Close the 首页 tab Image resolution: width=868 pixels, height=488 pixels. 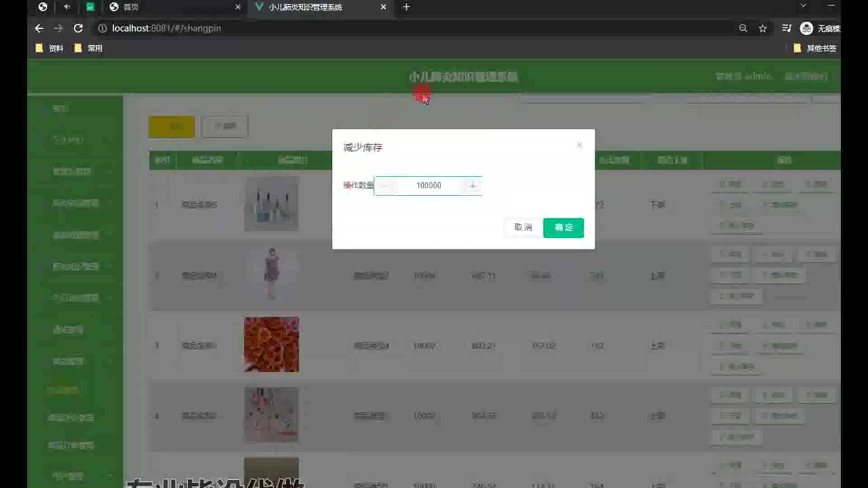(x=238, y=7)
